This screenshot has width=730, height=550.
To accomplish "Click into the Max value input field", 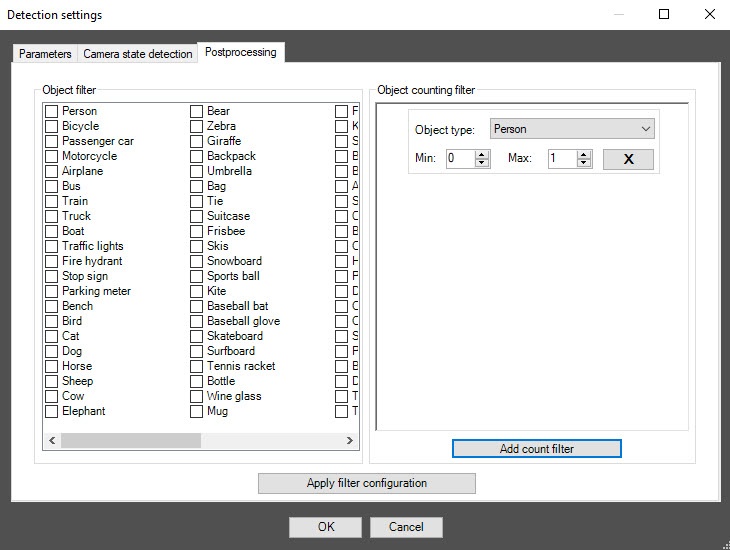I will [x=561, y=159].
